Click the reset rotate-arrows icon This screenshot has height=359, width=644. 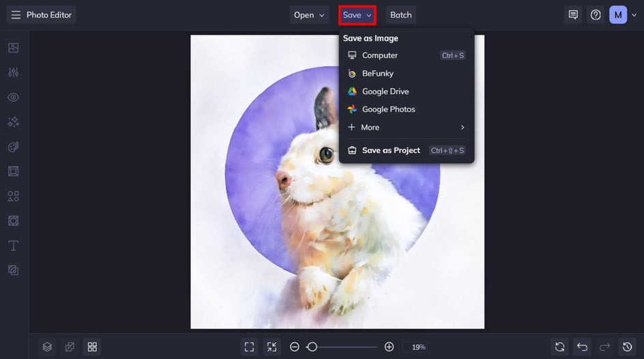(x=559, y=347)
